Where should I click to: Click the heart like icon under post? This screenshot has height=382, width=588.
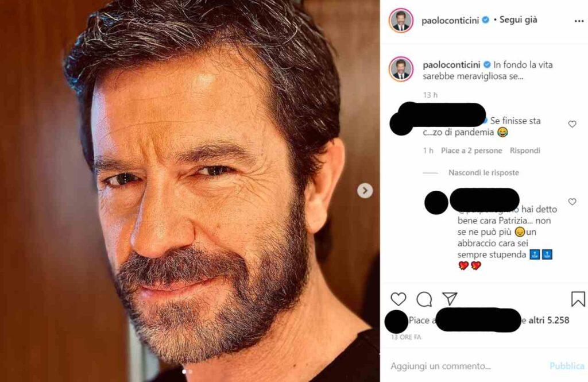tap(398, 299)
